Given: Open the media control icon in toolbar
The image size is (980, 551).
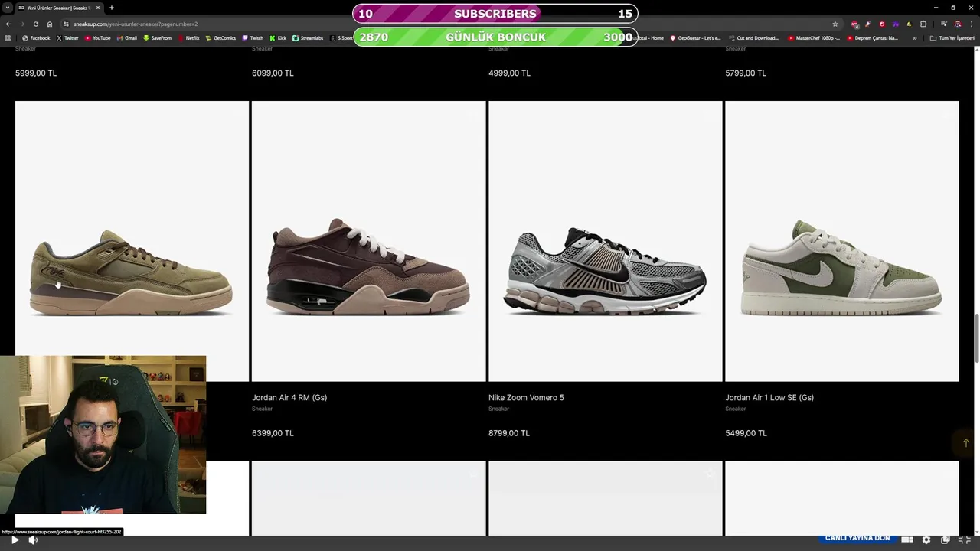Looking at the screenshot, I should [943, 24].
